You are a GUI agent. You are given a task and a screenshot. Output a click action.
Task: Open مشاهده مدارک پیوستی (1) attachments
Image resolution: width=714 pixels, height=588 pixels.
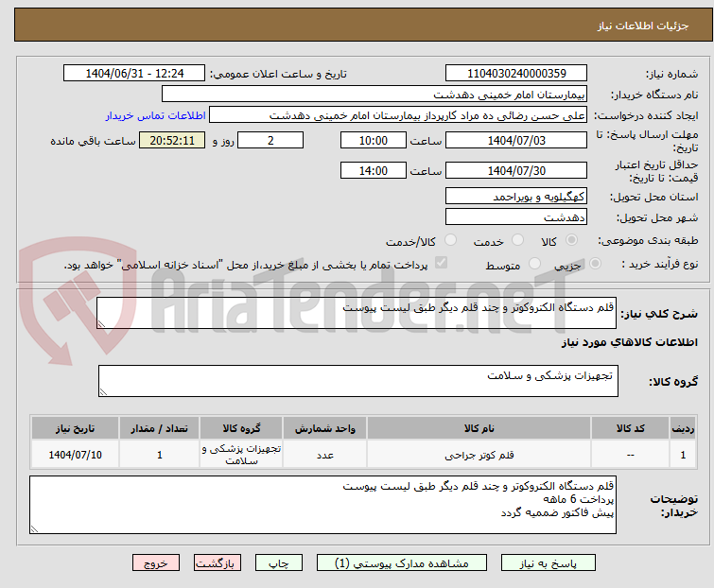tap(402, 563)
